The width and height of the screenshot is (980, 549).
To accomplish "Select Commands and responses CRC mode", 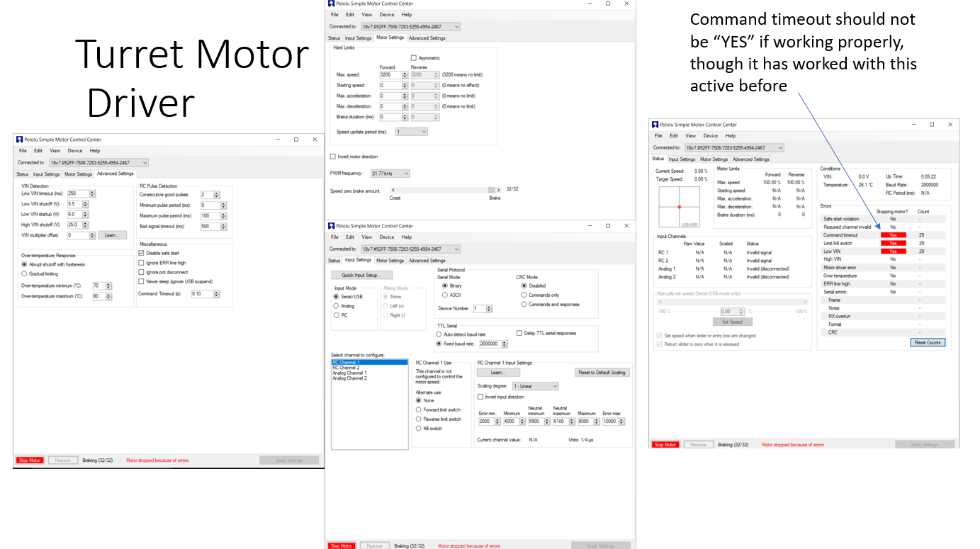I will 524,305.
